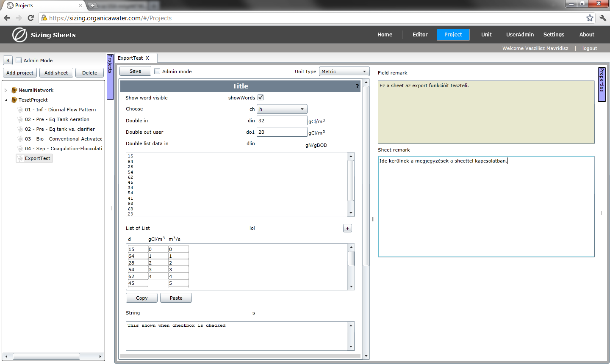Click first row d cell with 15
Viewport: 610px width, 364px height.
pos(138,249)
